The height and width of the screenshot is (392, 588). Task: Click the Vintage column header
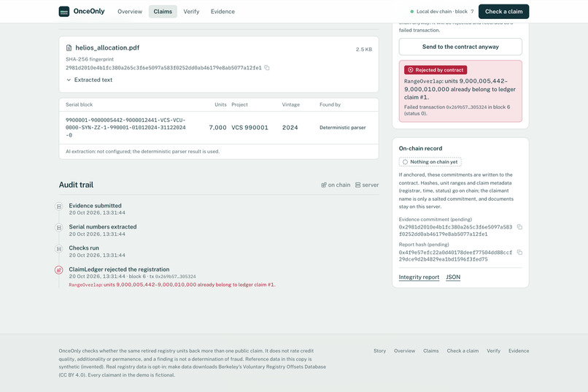291,104
